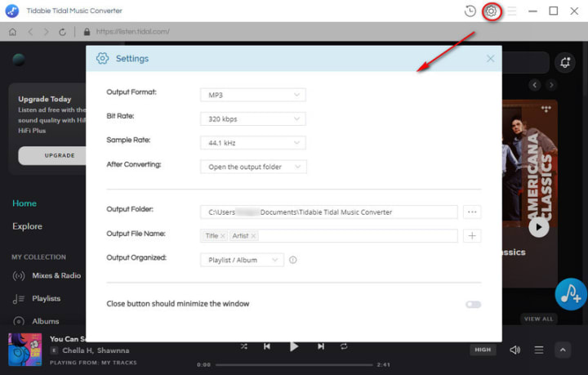This screenshot has height=375, width=588.
Task: Click the album art thumbnail
Action: [25, 350]
